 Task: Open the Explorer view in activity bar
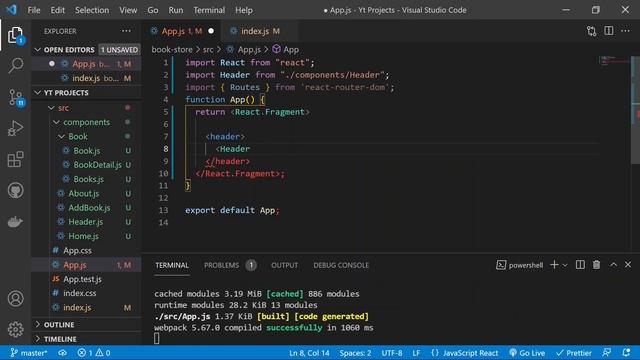(x=16, y=36)
